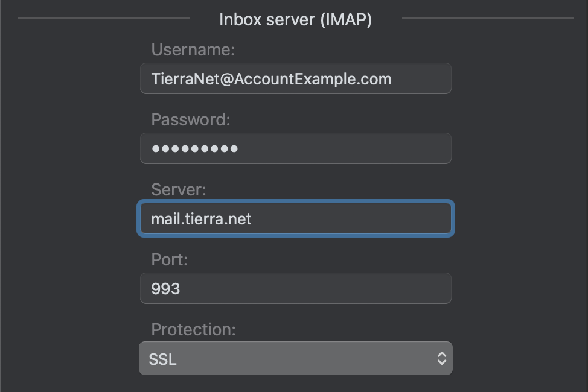The image size is (588, 392).
Task: Click the Port field showing 993
Action: (x=295, y=288)
